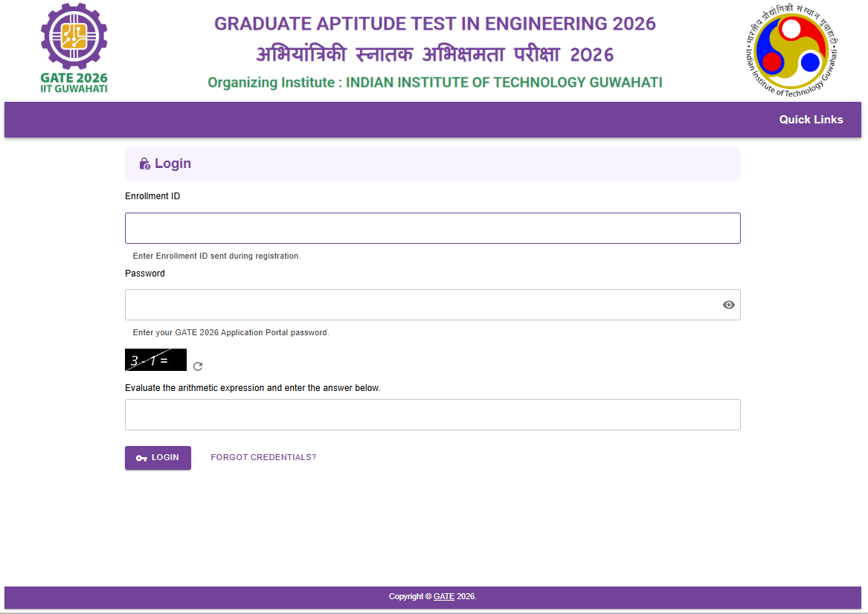Click the Password input field

click(417, 305)
